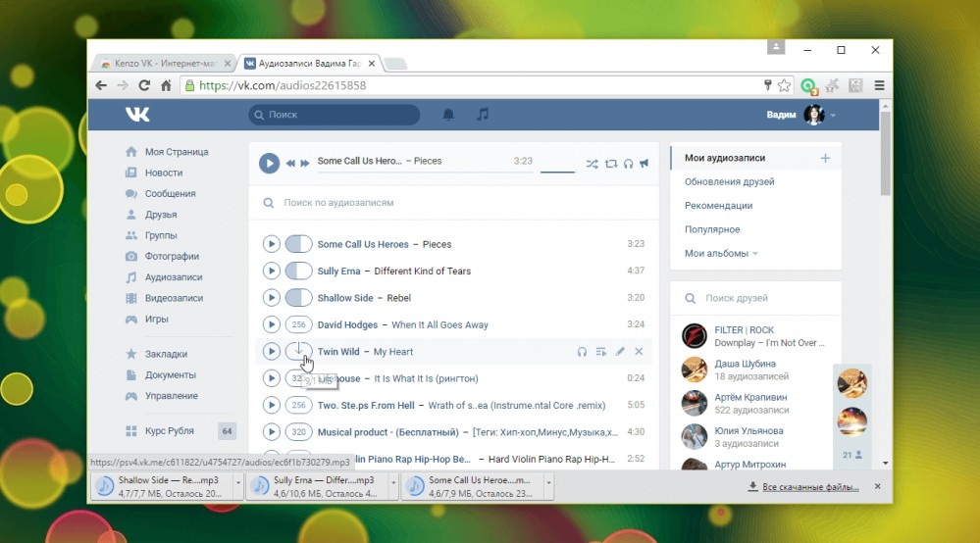Viewport: 980px width, 543px height.
Task: Switch to the Kenzo VK browser tab
Action: [x=165, y=63]
